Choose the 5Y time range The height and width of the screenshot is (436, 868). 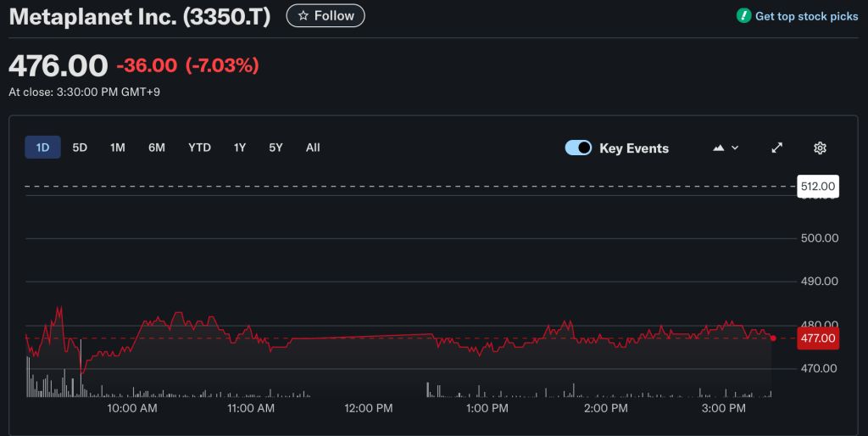[275, 148]
